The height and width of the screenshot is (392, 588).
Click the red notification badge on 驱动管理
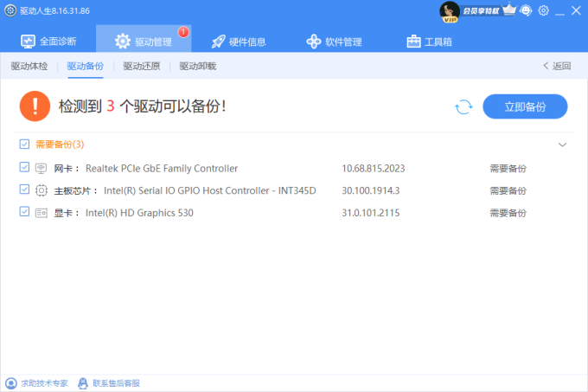pos(183,32)
